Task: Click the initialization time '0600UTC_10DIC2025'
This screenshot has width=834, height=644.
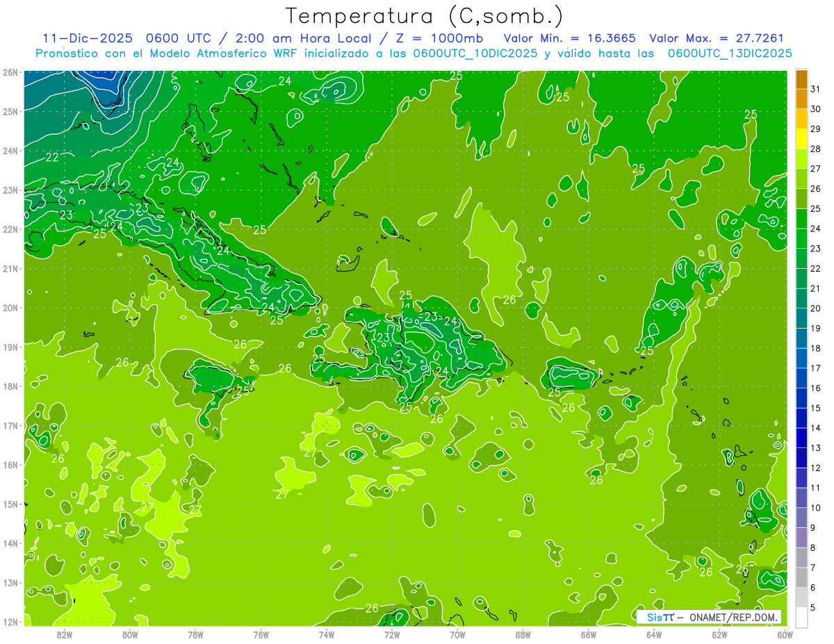Action: [x=475, y=53]
